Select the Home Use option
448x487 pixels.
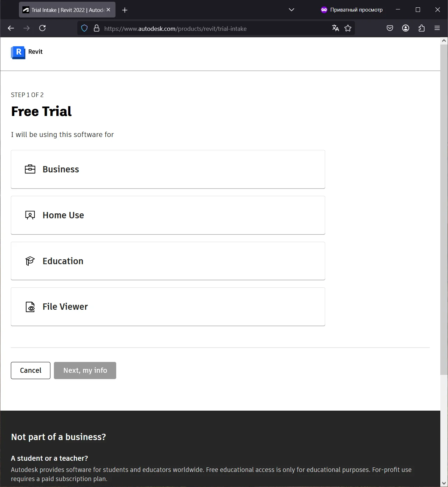[x=168, y=215]
